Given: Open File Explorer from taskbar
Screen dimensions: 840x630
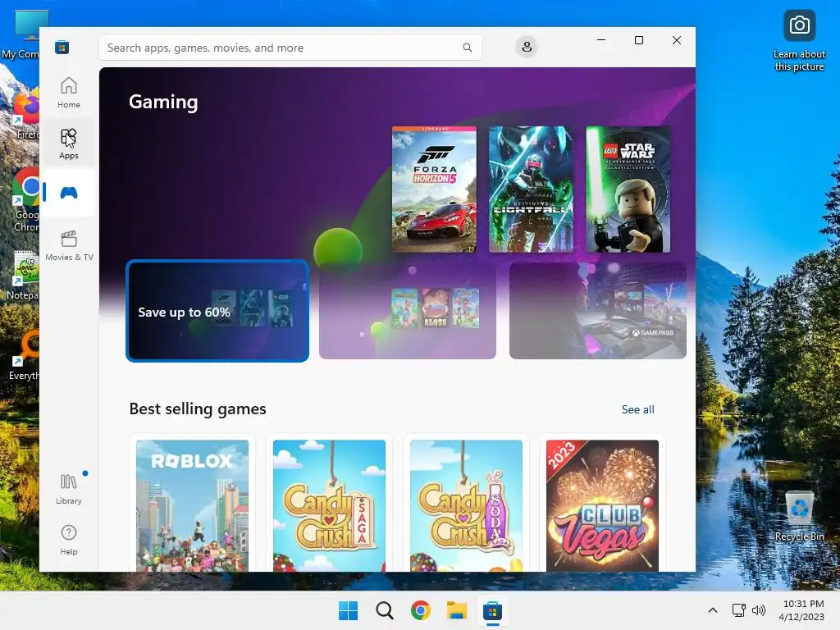Looking at the screenshot, I should click(x=457, y=610).
